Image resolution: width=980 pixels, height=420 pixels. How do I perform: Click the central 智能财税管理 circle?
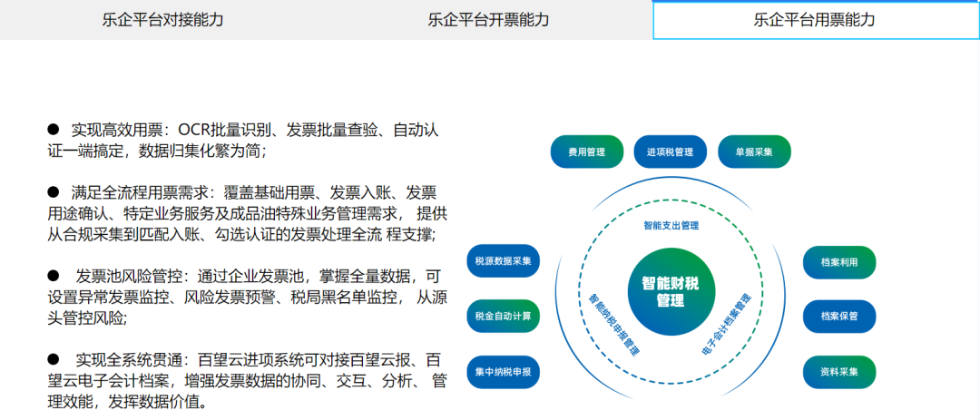(x=671, y=292)
